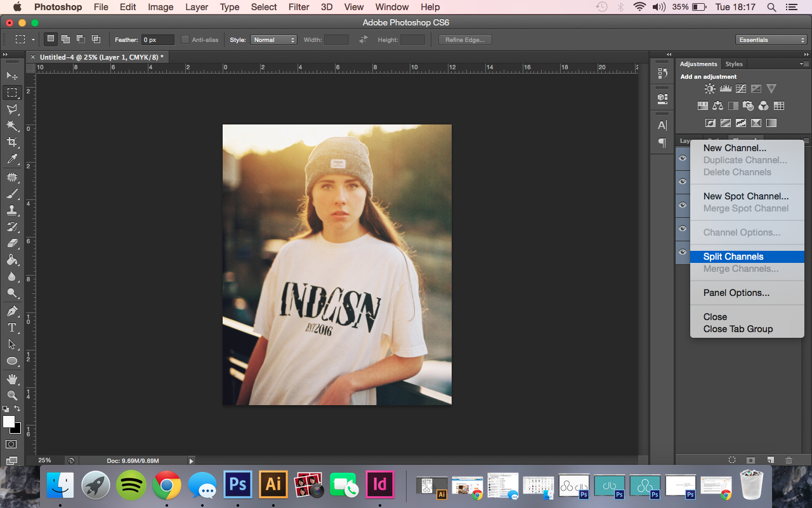This screenshot has width=812, height=508.
Task: Open Illustrator from the dock
Action: pos(273,485)
